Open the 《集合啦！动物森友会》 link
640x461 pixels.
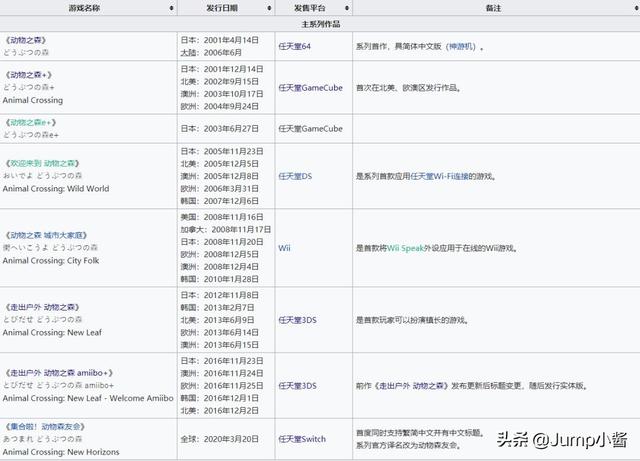coord(45,427)
